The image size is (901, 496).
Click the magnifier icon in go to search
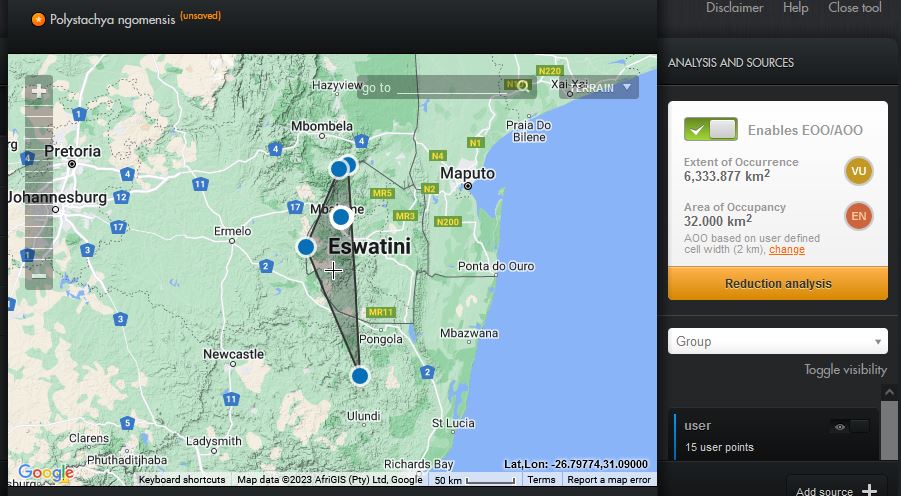coord(522,88)
